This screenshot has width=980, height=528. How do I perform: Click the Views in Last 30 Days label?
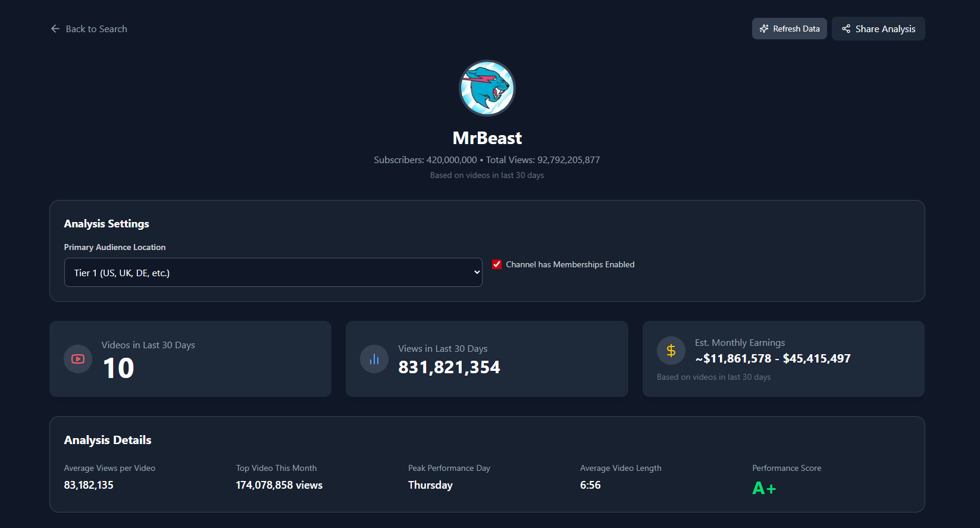pyautogui.click(x=443, y=349)
